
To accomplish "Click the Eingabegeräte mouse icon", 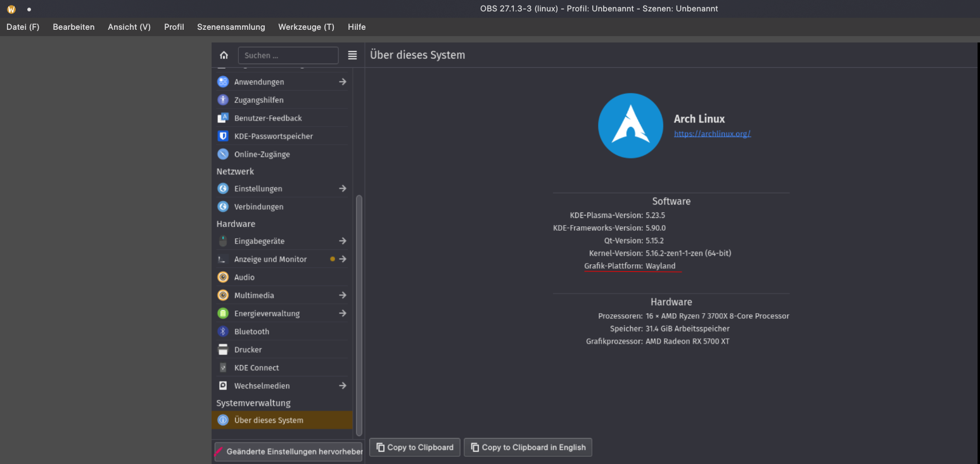I will pyautogui.click(x=222, y=241).
